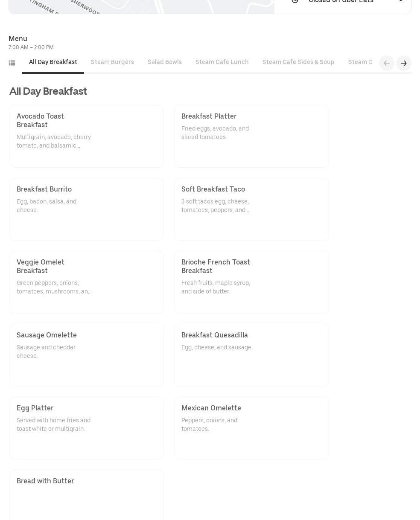The height and width of the screenshot is (520, 420).
Task: Select the Salad Bowls tab
Action: pos(164,62)
